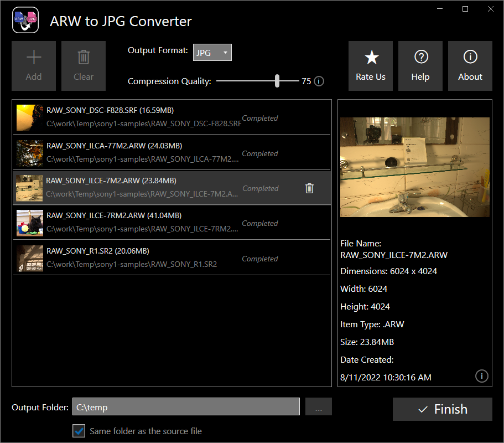504x443 pixels.
Task: Click thumbnail of RAW_SONY_ILCE-7M2.ARW in list
Action: coord(29,188)
